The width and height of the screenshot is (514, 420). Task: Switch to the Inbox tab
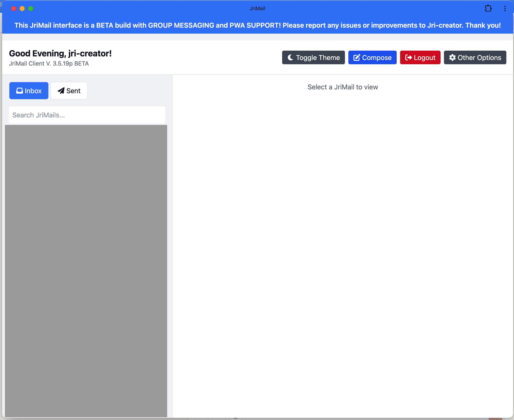[29, 91]
